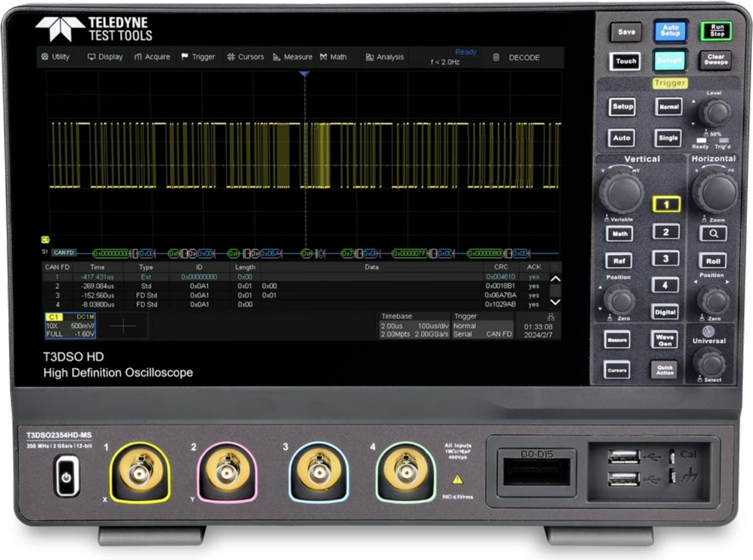Toggle the Touch button

tap(625, 61)
